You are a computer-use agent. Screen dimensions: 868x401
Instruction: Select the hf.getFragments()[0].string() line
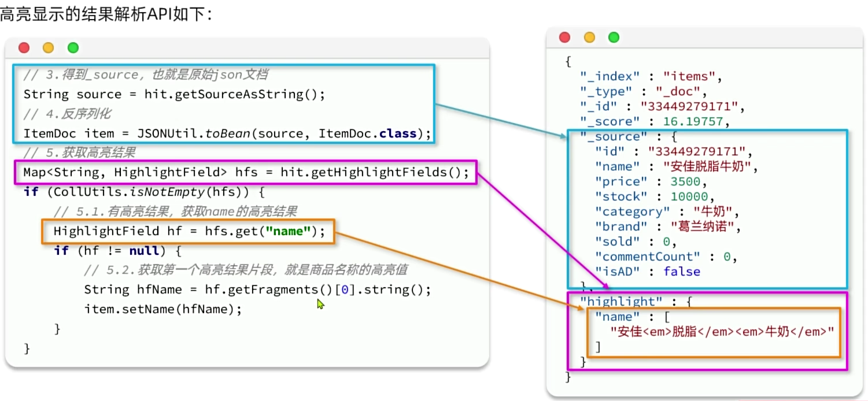pos(257,289)
